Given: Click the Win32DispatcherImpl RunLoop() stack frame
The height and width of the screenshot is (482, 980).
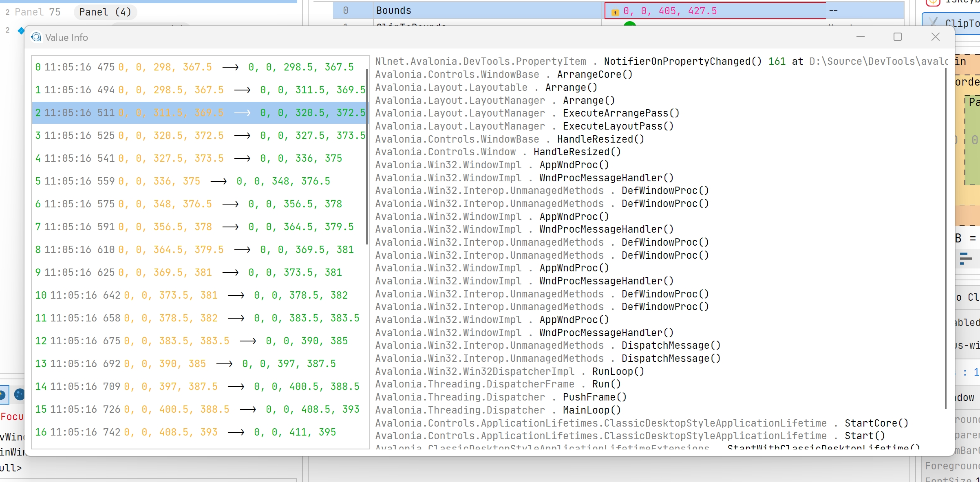Looking at the screenshot, I should [x=510, y=372].
